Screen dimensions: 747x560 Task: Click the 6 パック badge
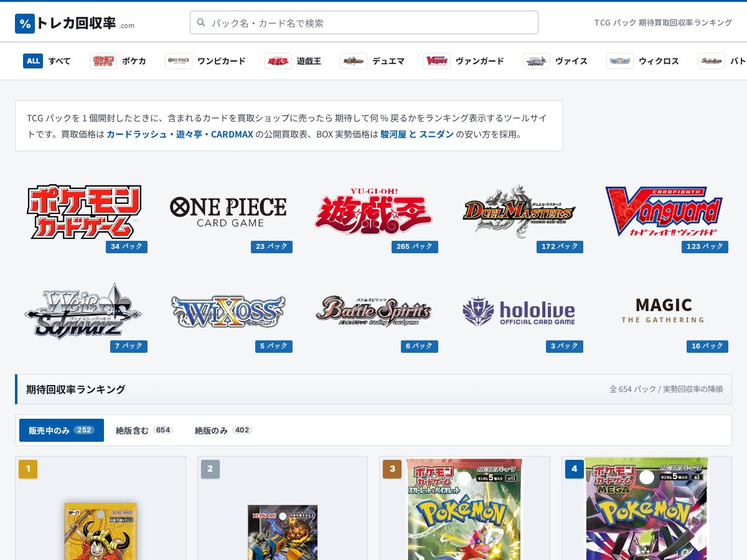pyautogui.click(x=420, y=347)
